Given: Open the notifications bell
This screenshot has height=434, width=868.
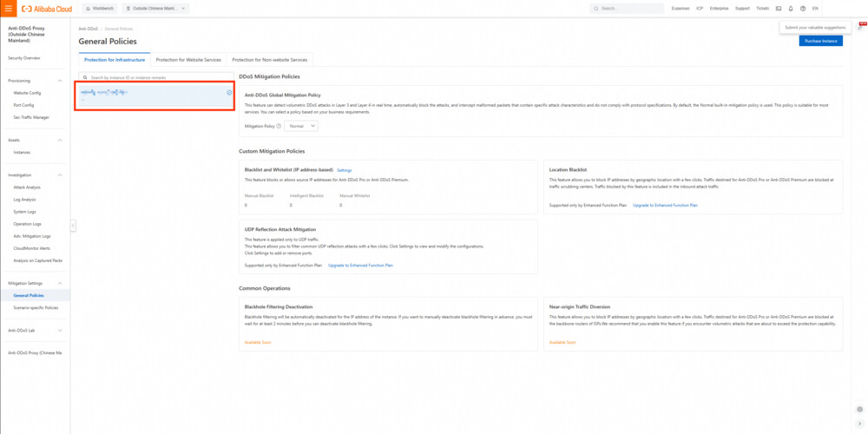Looking at the screenshot, I should 791,9.
